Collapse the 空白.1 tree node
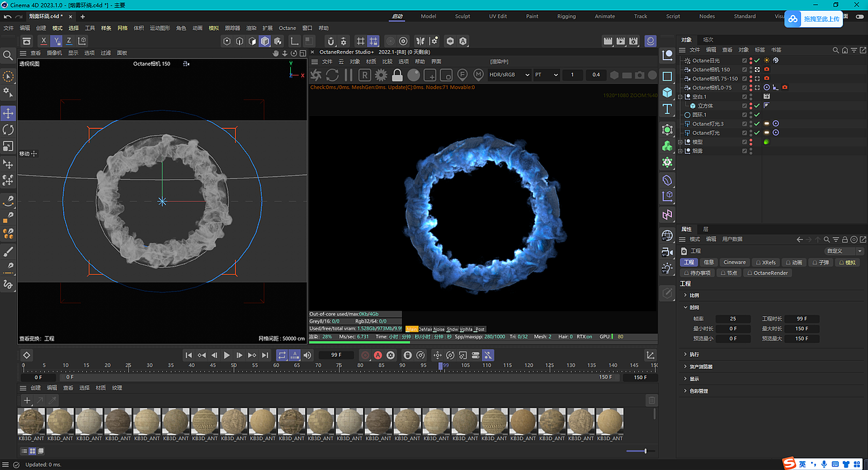This screenshot has height=470, width=868. (x=681, y=97)
